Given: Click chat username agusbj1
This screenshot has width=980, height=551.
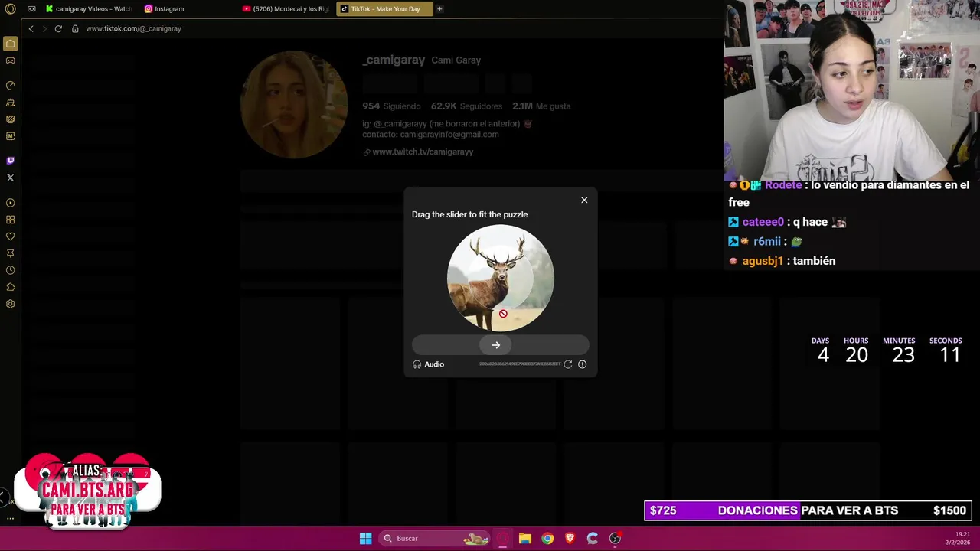Looking at the screenshot, I should [763, 261].
